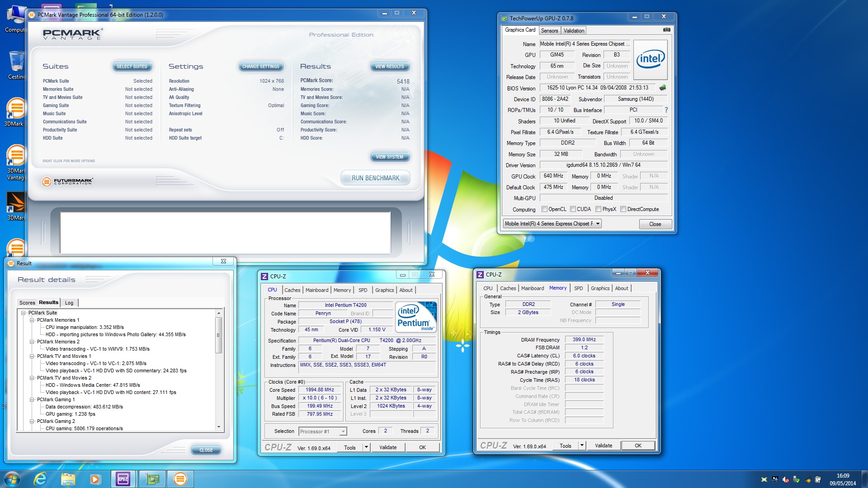This screenshot has height=488, width=868.
Task: Click the Bus Interface question mark in GPU-Z
Action: click(x=666, y=110)
